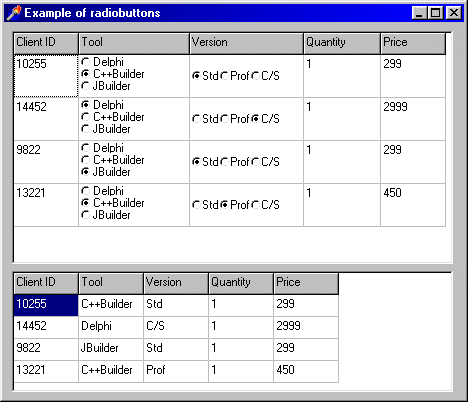Click price 2999 cell in lower grid

pyautogui.click(x=306, y=327)
